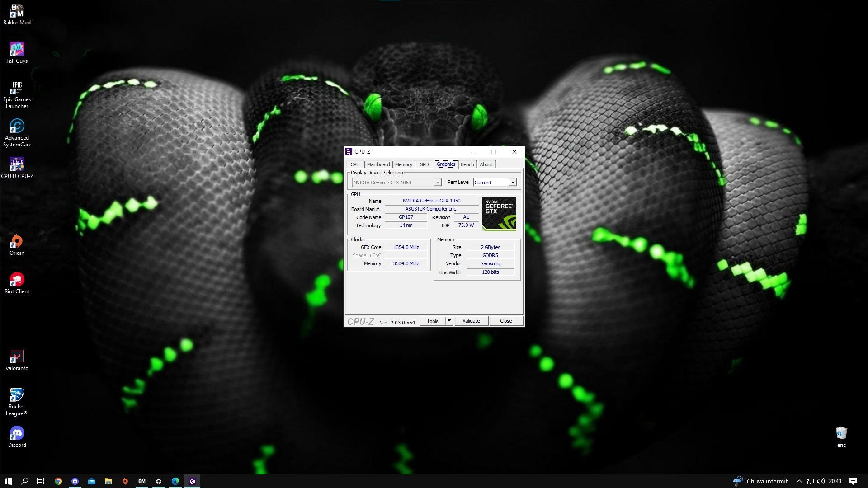Minimize the CPU-Z window
This screenshot has height=488, width=868.
point(473,152)
